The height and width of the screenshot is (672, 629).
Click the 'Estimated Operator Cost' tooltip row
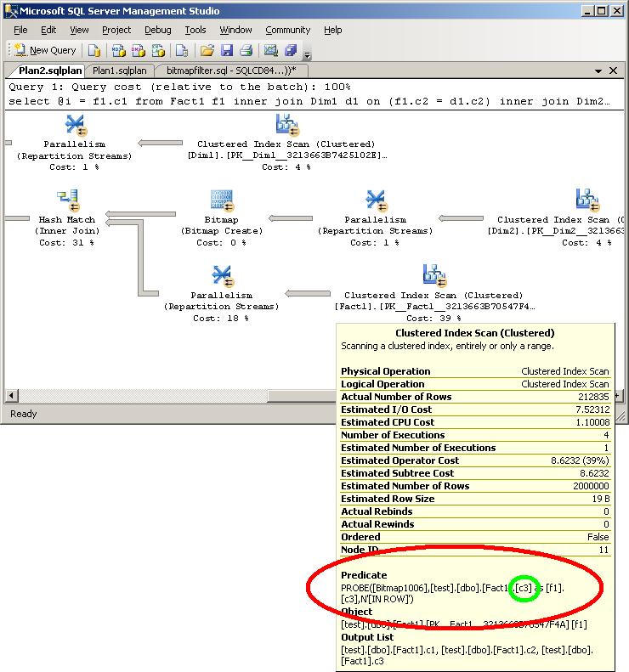click(475, 460)
